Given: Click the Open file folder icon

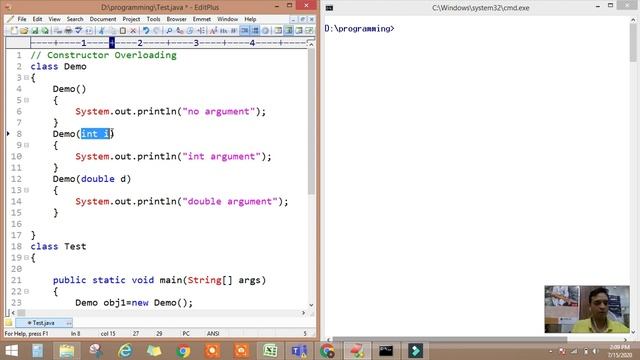Looking at the screenshot, I should (24, 31).
